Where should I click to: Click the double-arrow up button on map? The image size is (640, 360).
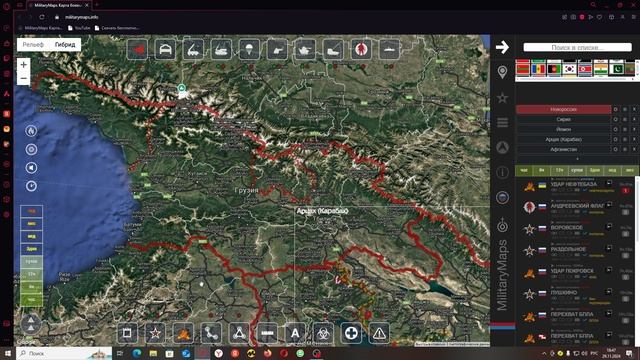31,324
